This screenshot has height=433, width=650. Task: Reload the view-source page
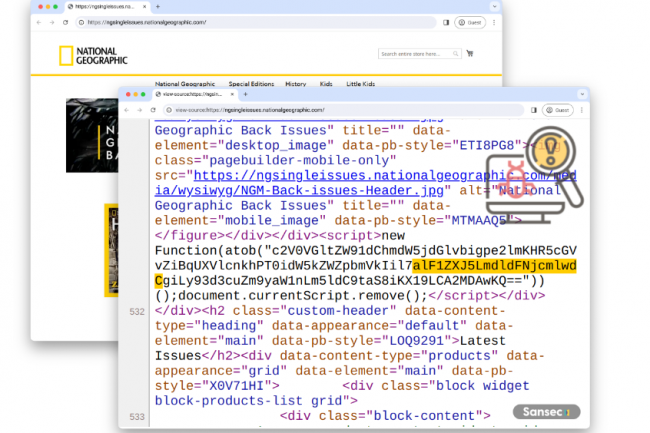(155, 110)
